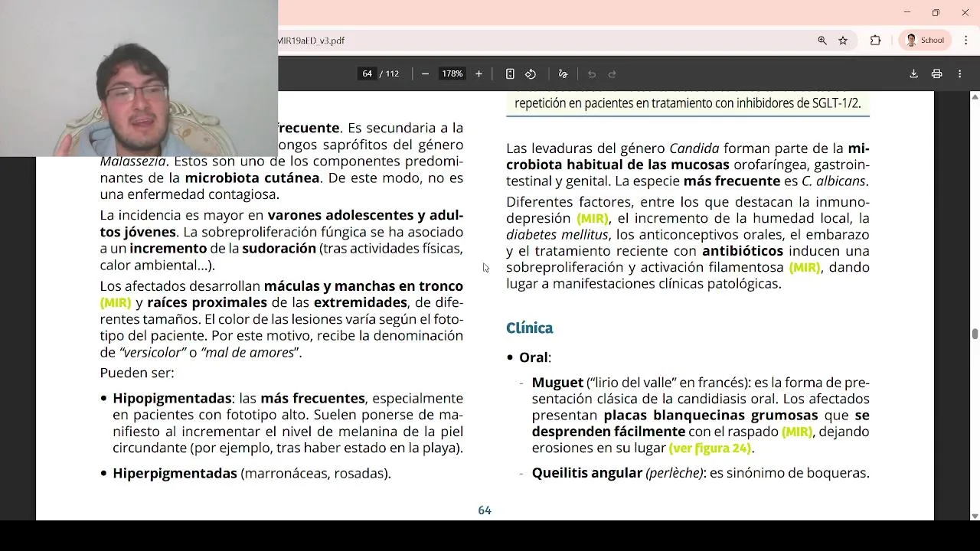980x551 pixels.
Task: Click the word 'Muguet'
Action: 557,383
